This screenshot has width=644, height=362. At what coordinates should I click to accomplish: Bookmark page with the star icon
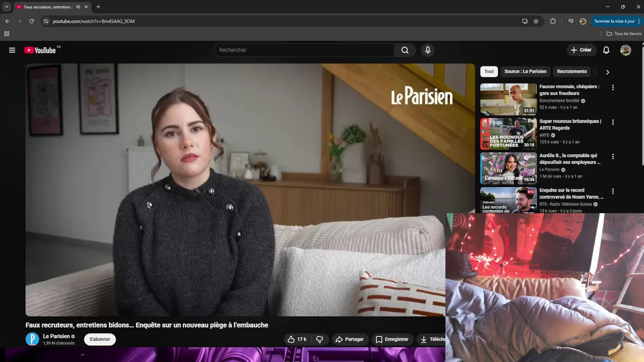pyautogui.click(x=536, y=21)
